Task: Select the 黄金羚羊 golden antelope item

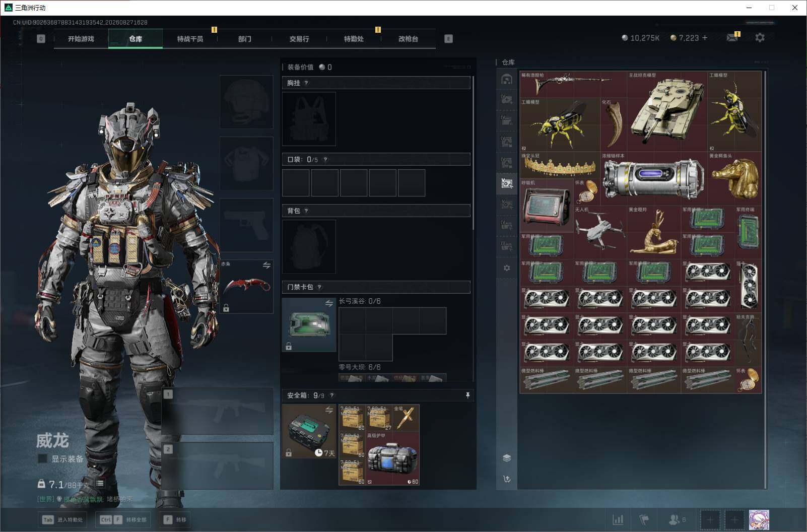Action: point(653,232)
